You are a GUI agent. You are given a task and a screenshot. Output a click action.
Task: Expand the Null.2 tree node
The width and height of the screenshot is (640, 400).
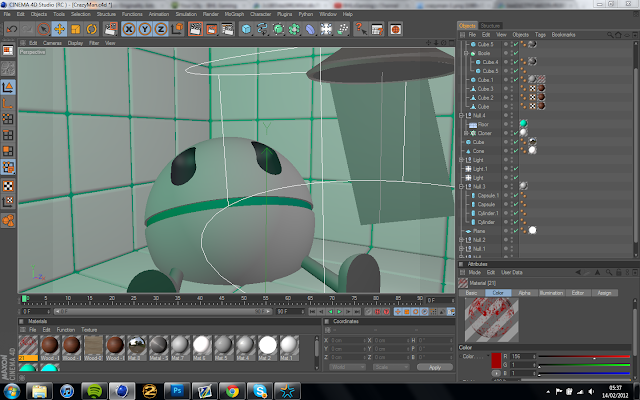click(461, 240)
